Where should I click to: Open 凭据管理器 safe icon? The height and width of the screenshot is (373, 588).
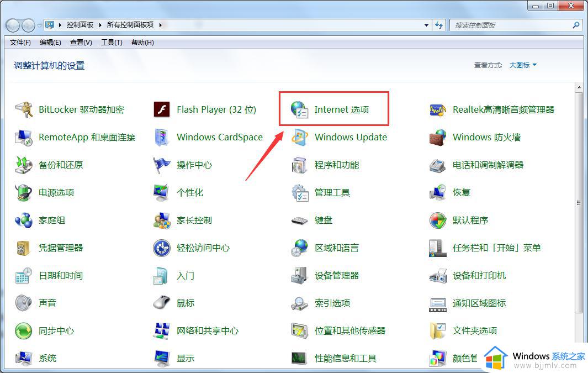(x=24, y=248)
